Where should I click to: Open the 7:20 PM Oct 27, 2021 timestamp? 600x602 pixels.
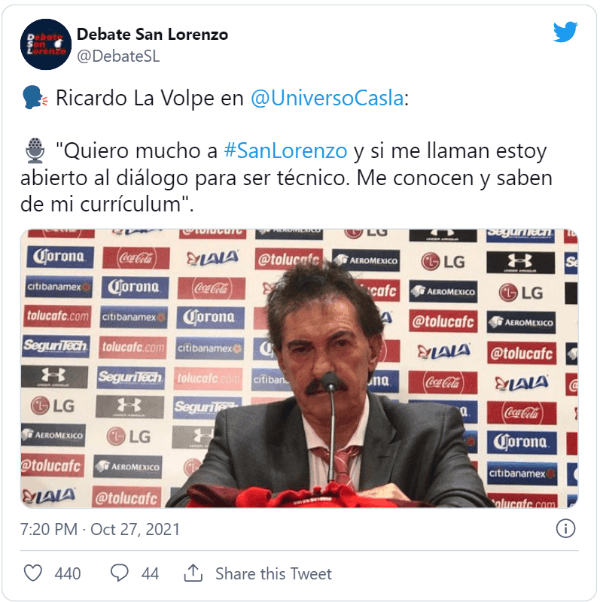point(100,529)
